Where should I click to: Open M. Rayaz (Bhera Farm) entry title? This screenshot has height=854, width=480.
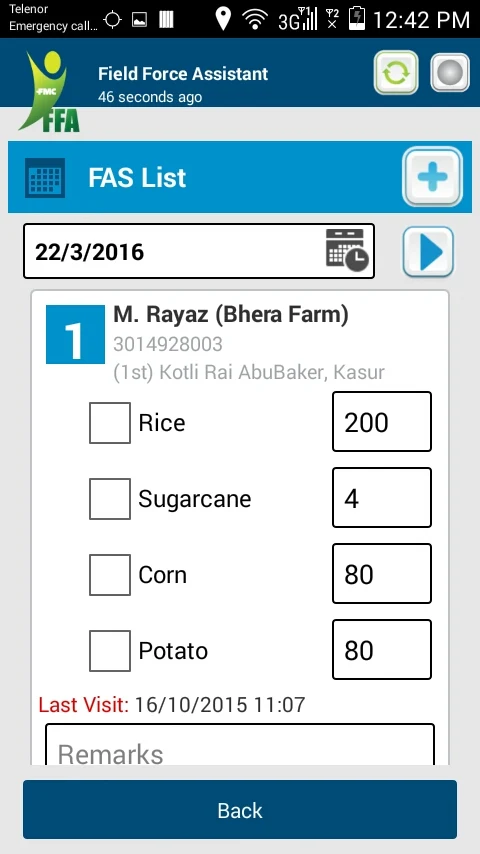pos(231,315)
